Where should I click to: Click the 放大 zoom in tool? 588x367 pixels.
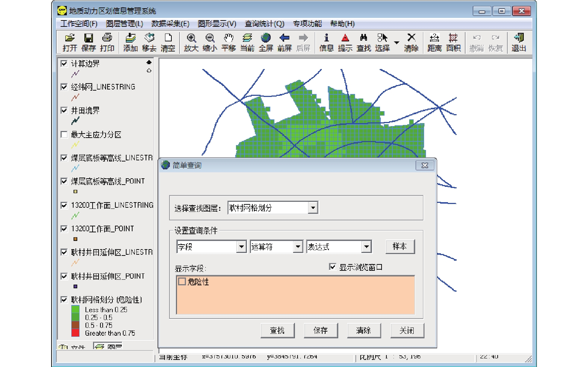pyautogui.click(x=191, y=42)
